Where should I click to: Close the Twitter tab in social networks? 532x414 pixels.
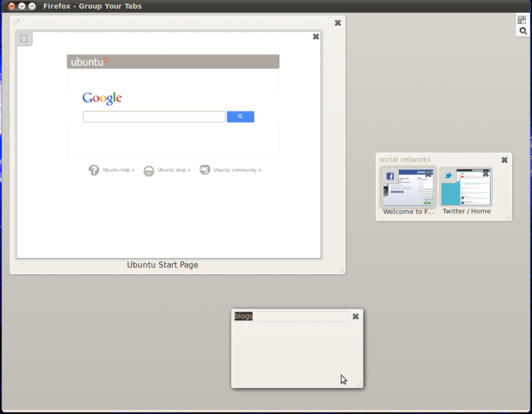coord(486,174)
